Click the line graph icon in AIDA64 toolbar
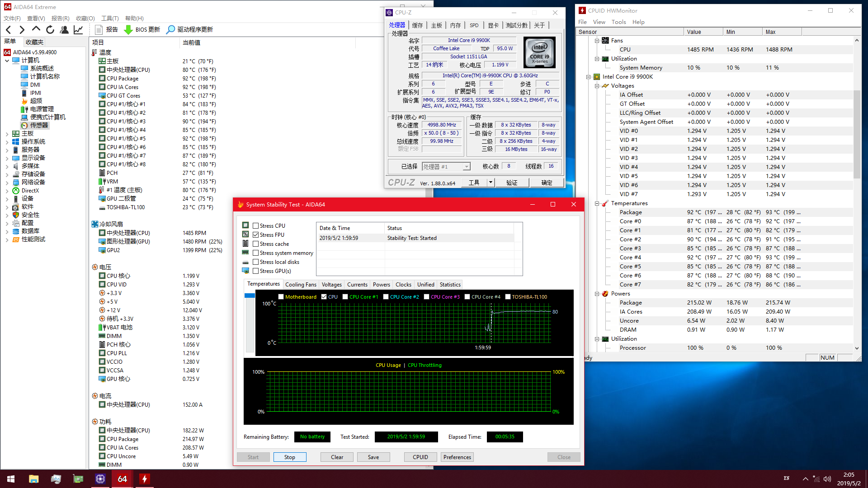 [x=78, y=30]
